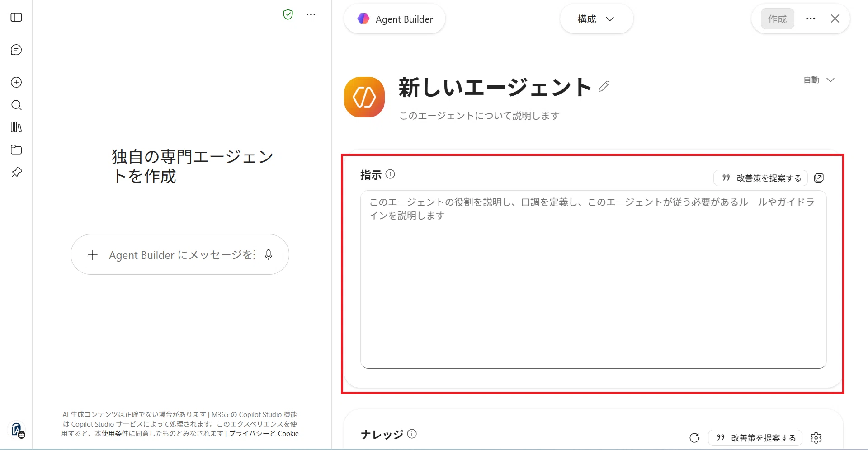The width and height of the screenshot is (868, 450).
Task: Open the folder icon in left rail
Action: click(16, 150)
